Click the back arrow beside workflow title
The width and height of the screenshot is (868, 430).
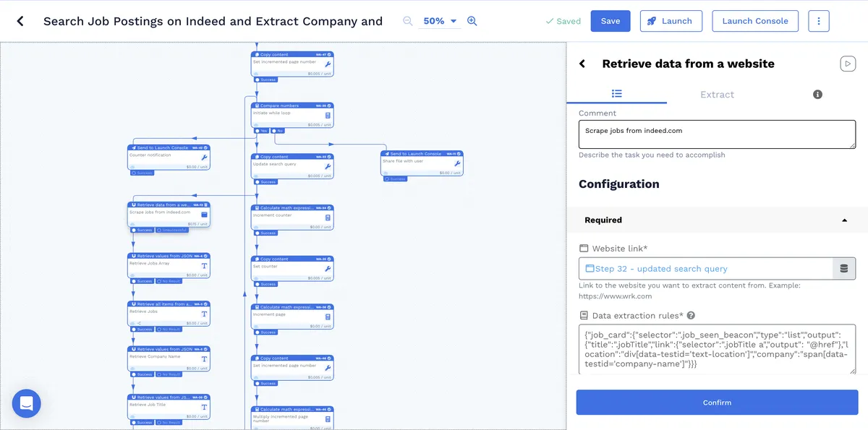click(x=20, y=21)
